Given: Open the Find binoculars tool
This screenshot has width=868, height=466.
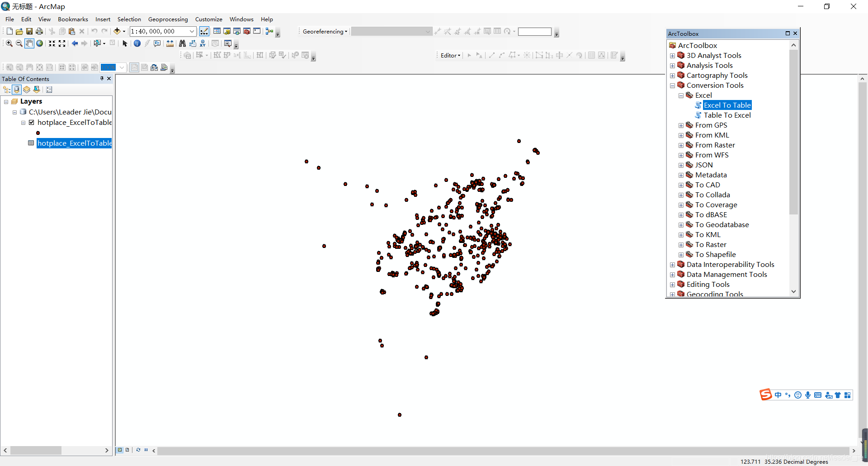Looking at the screenshot, I should coord(182,43).
